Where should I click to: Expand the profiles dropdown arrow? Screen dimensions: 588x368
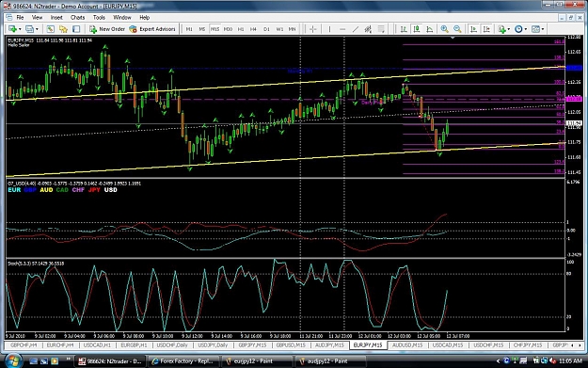coord(37,29)
